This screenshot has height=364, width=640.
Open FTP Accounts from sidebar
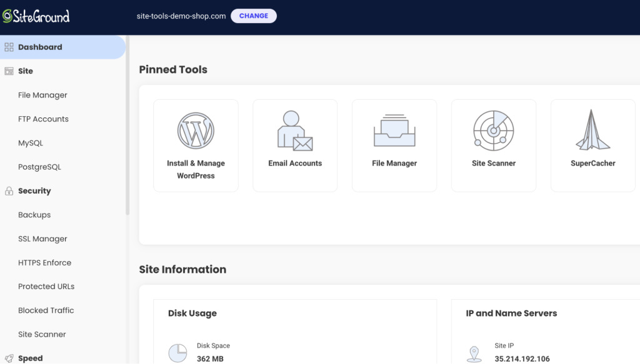[x=43, y=119]
